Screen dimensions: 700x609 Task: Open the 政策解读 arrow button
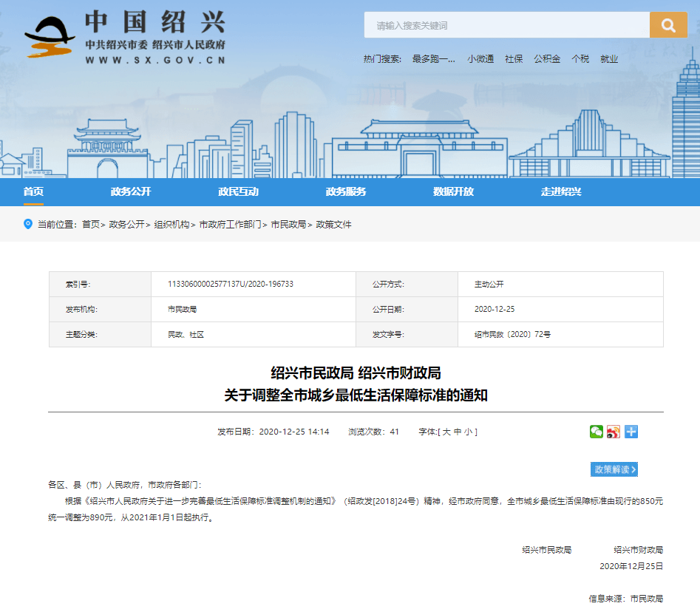pyautogui.click(x=614, y=469)
